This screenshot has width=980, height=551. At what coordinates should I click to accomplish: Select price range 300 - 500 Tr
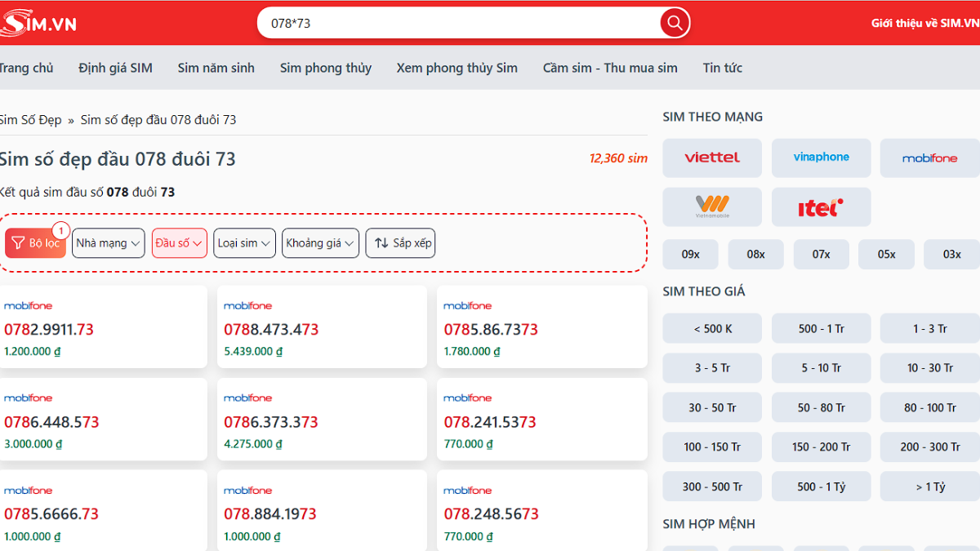tap(712, 487)
